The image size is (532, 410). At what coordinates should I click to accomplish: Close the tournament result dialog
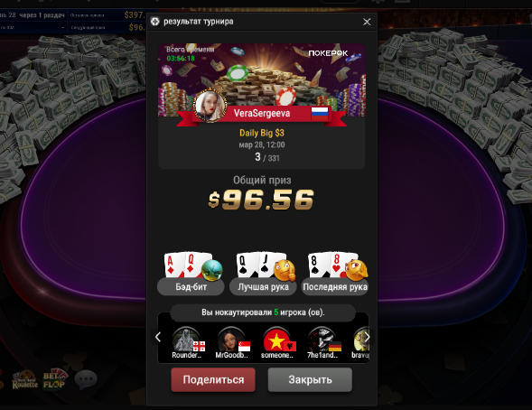coord(367,22)
